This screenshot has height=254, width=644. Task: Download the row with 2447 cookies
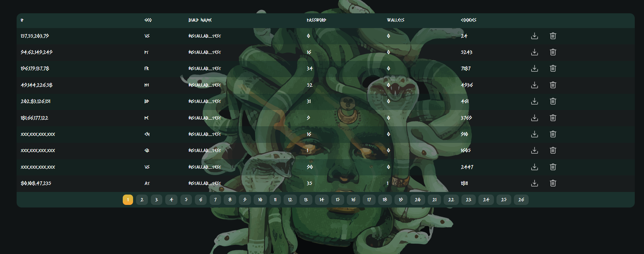coord(535,167)
